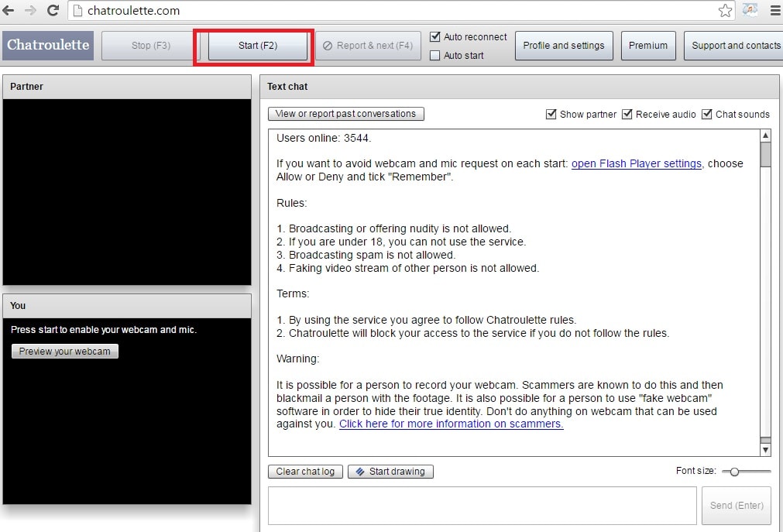Click the Start drawing button
This screenshot has height=532, width=783.
[390, 472]
